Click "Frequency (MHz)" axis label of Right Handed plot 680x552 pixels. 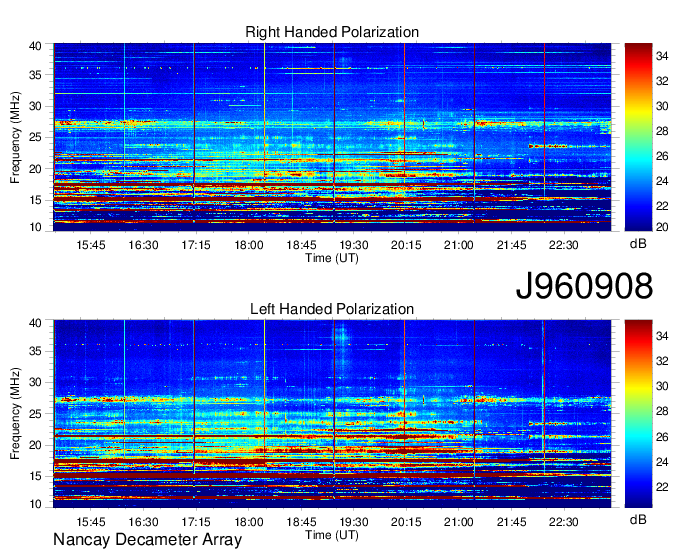click(x=15, y=137)
